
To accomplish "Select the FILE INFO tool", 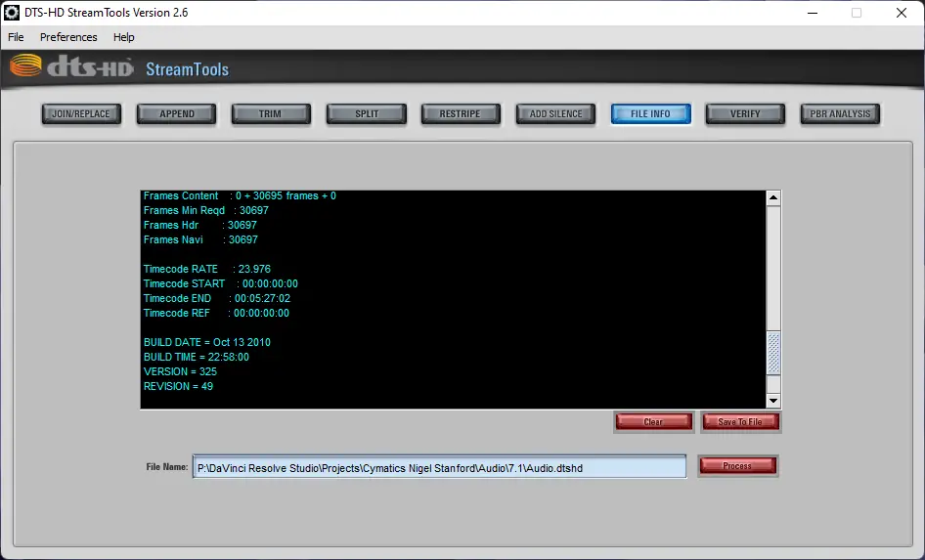I will 650,113.
